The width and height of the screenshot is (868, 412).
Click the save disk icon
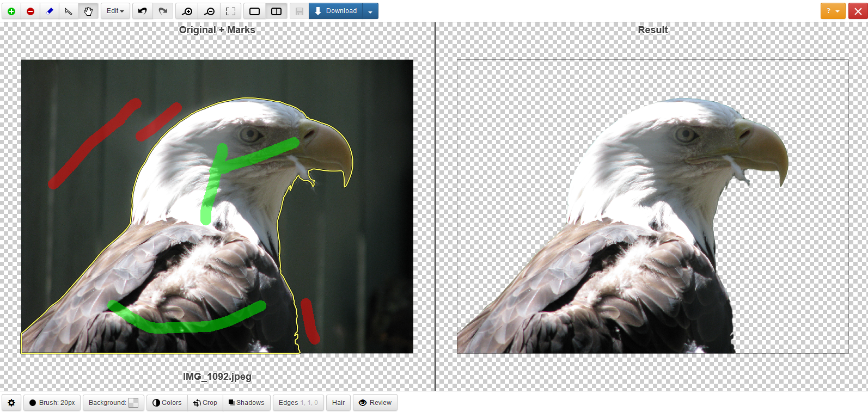pos(299,11)
